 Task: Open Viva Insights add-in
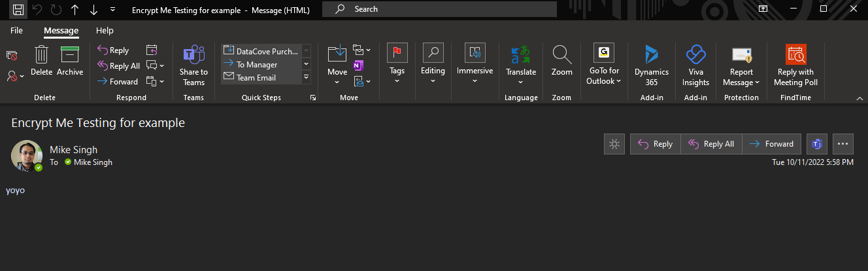click(x=695, y=56)
